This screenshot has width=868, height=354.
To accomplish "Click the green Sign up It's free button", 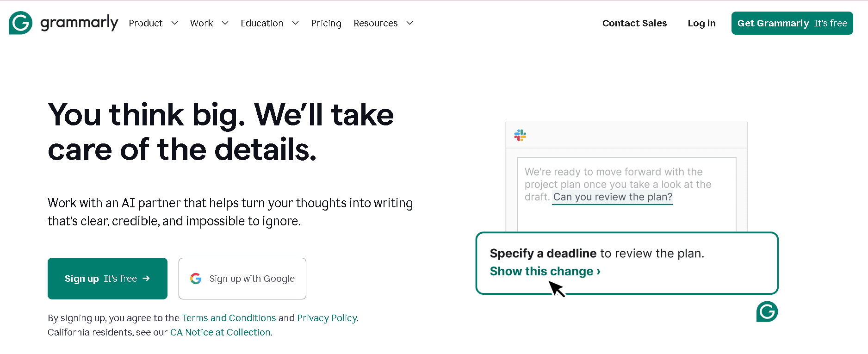I will [x=107, y=279].
